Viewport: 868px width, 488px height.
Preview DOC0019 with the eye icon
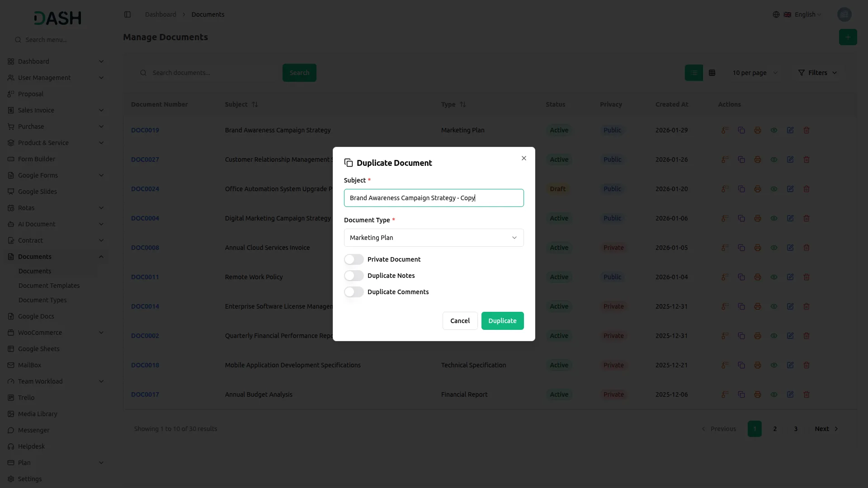(774, 130)
